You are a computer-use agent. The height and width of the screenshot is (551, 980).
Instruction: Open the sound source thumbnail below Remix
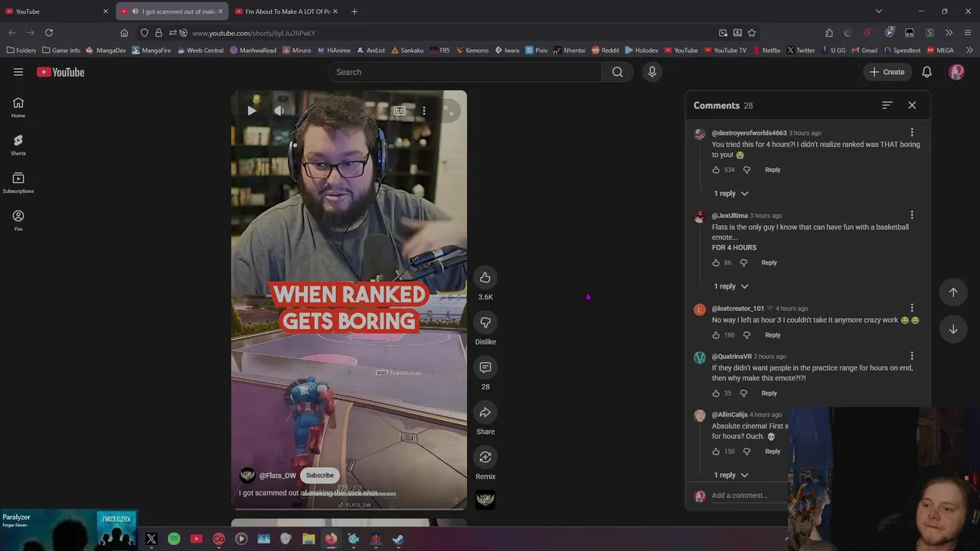pos(485,500)
